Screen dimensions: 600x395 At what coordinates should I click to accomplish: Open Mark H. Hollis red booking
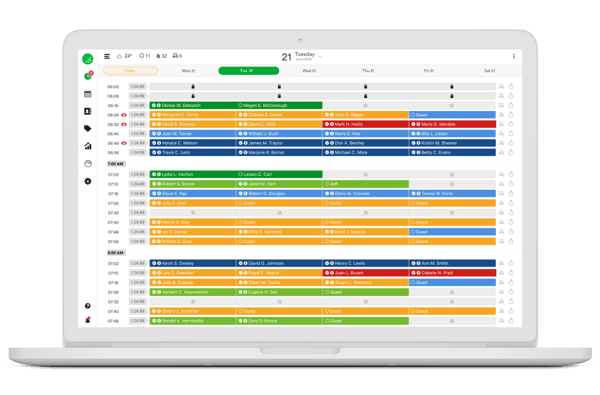365,124
